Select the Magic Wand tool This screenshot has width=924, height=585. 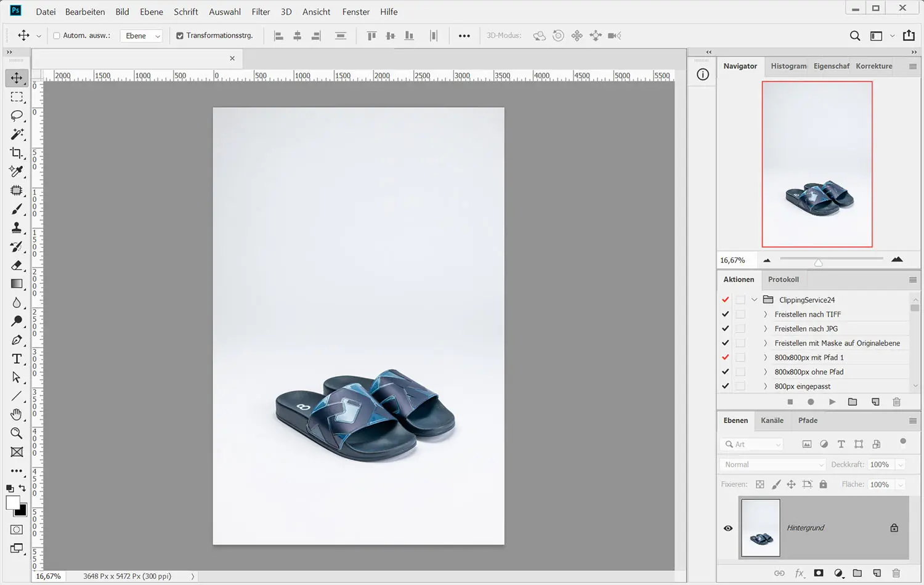17,134
